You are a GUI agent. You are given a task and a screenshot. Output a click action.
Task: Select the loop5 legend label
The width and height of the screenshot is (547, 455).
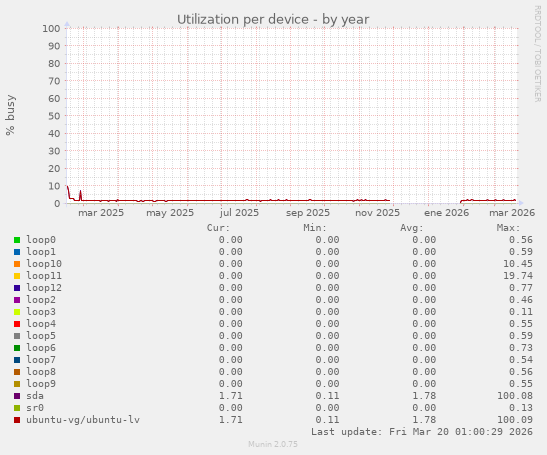[x=41, y=336]
